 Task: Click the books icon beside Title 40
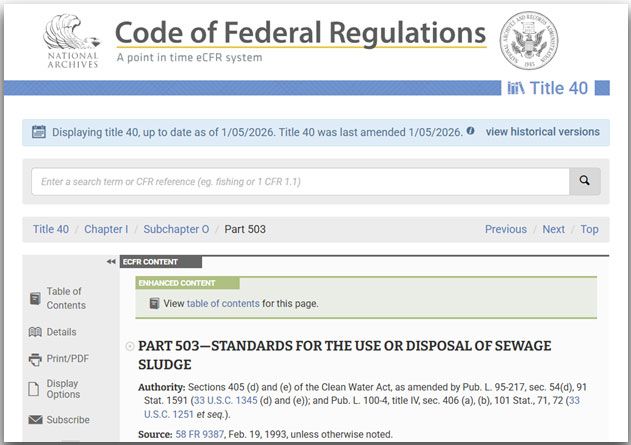point(516,88)
